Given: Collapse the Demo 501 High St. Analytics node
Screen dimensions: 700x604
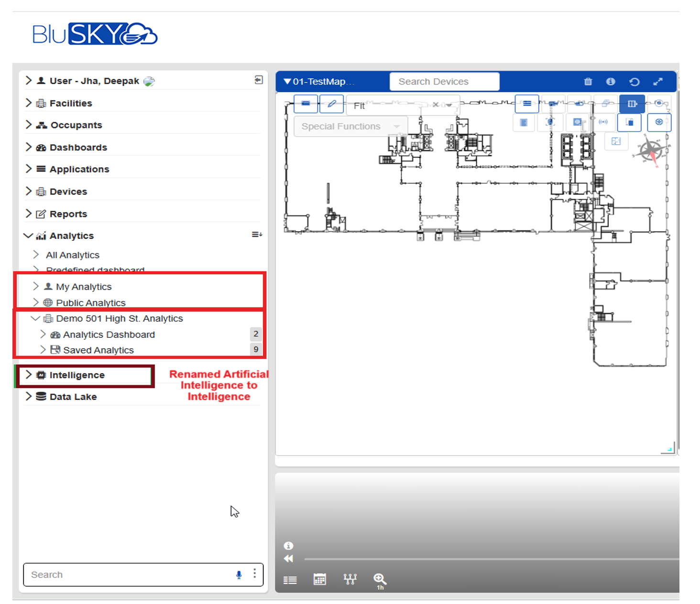Looking at the screenshot, I should [35, 318].
